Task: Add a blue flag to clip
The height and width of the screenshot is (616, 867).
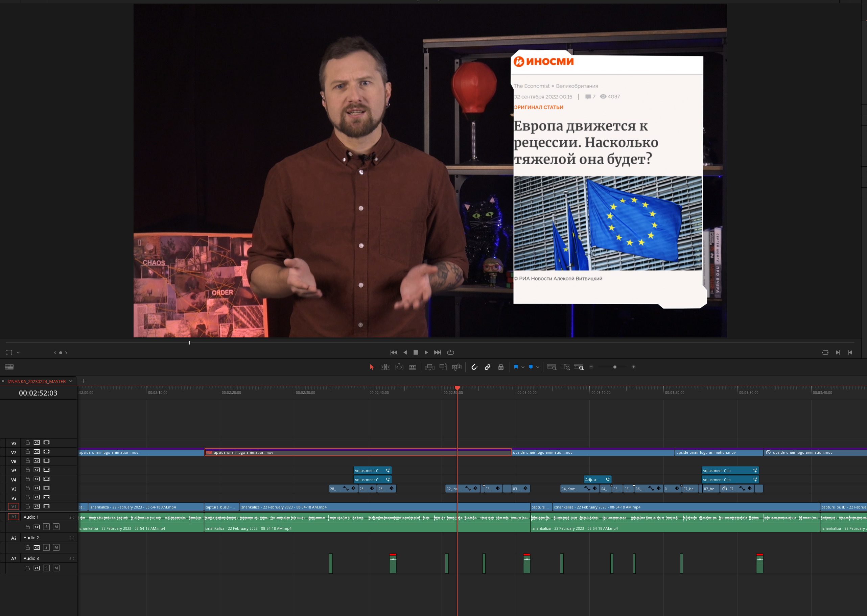Action: [x=516, y=367]
